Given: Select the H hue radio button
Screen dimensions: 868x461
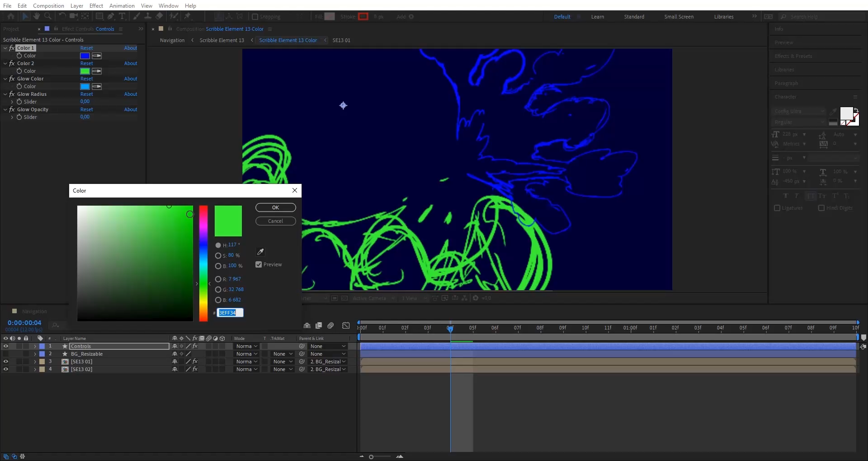Looking at the screenshot, I should (x=218, y=245).
